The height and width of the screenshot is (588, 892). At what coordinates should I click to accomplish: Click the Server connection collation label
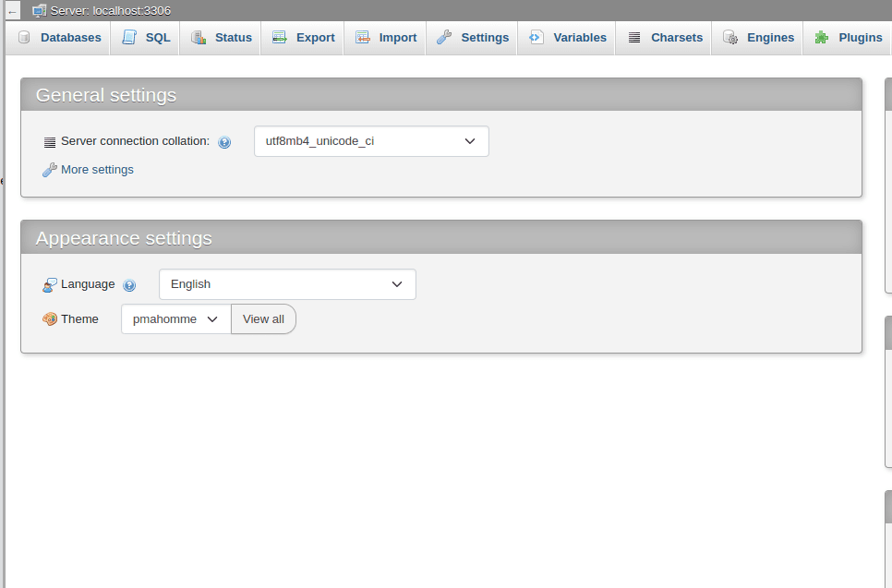136,141
